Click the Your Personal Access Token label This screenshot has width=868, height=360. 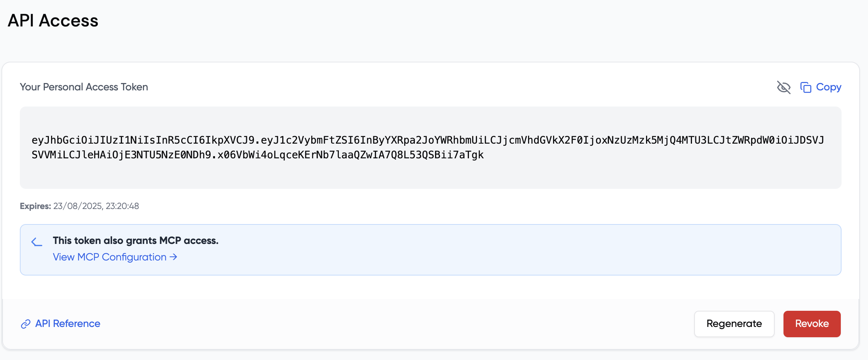(84, 87)
